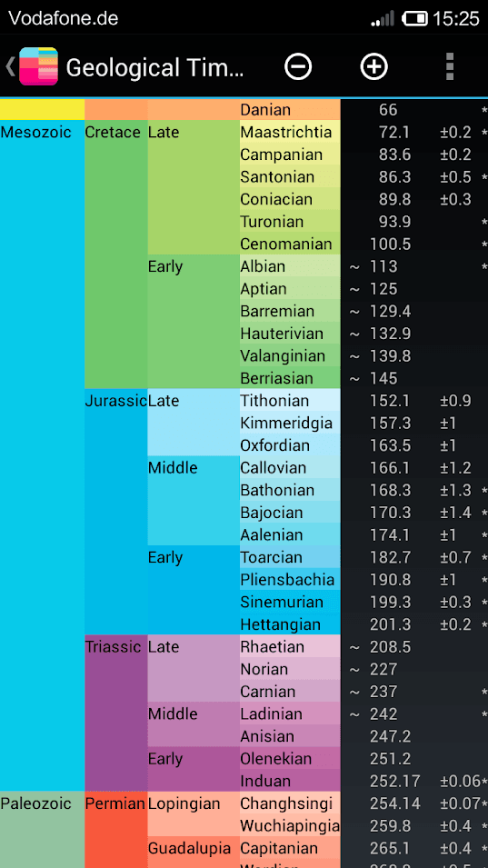488x868 pixels.
Task: Tap the Rhaetian stage
Action: 290,646
